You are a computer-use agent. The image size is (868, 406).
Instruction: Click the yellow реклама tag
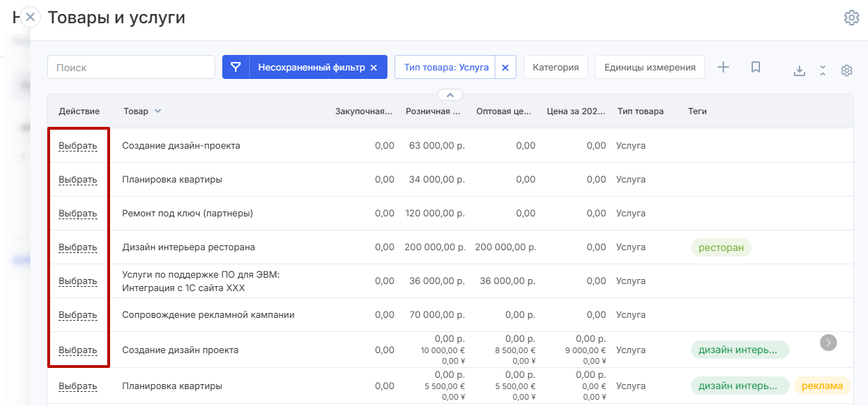click(822, 386)
